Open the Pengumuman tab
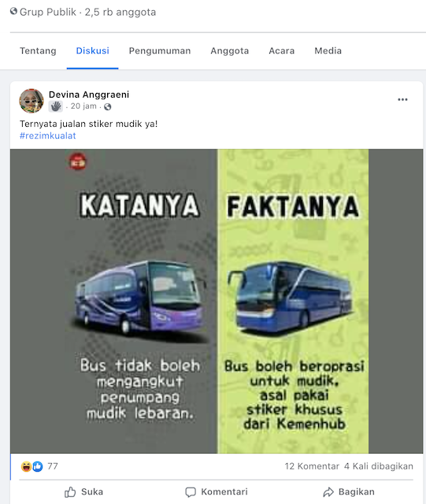The width and height of the screenshot is (426, 504). pos(160,50)
